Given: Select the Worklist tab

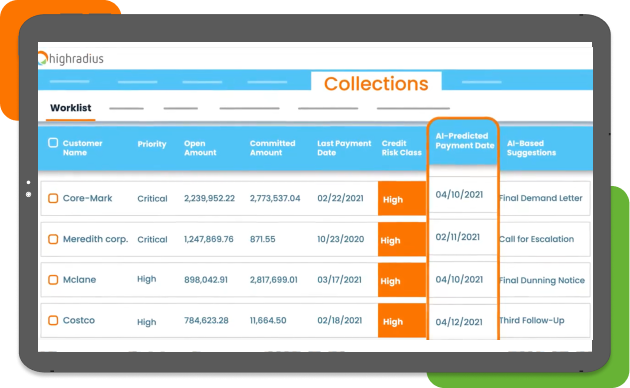Looking at the screenshot, I should click(x=71, y=108).
